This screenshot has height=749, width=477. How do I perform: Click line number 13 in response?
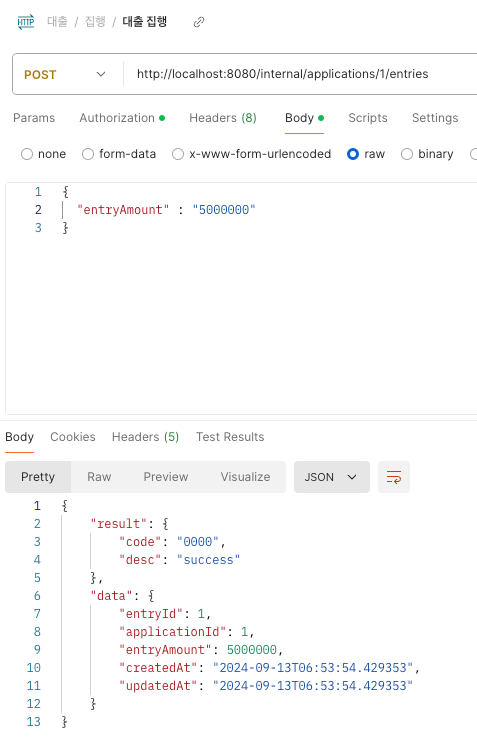click(33, 722)
